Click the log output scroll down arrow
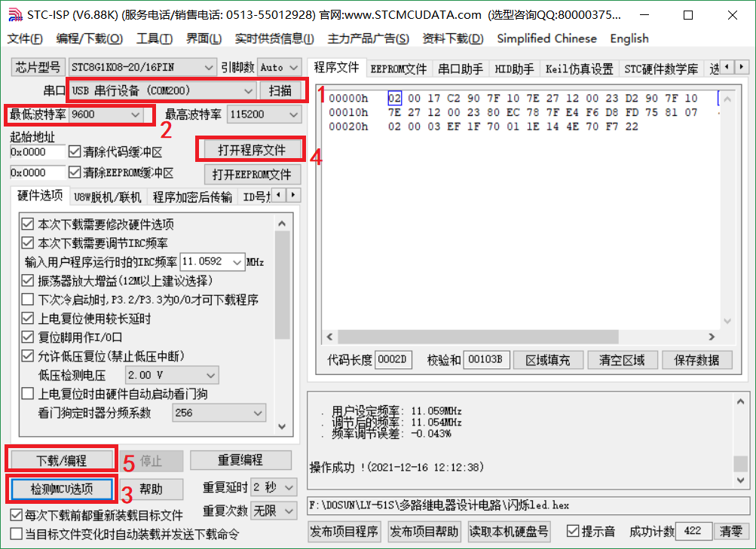The width and height of the screenshot is (756, 549). [741, 480]
